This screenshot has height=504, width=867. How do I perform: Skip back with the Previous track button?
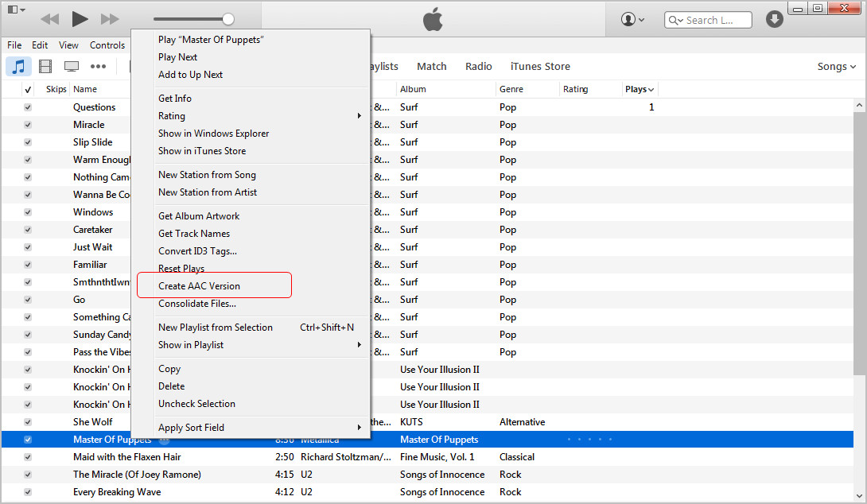click(x=50, y=19)
